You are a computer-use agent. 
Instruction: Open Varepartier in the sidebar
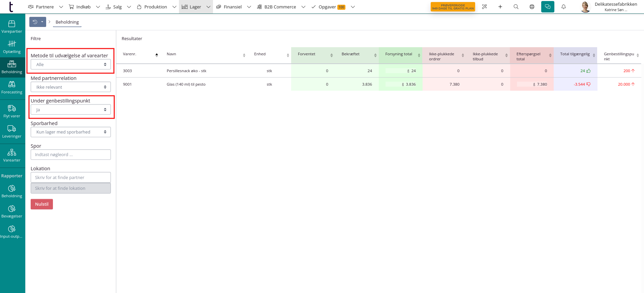[12, 26]
